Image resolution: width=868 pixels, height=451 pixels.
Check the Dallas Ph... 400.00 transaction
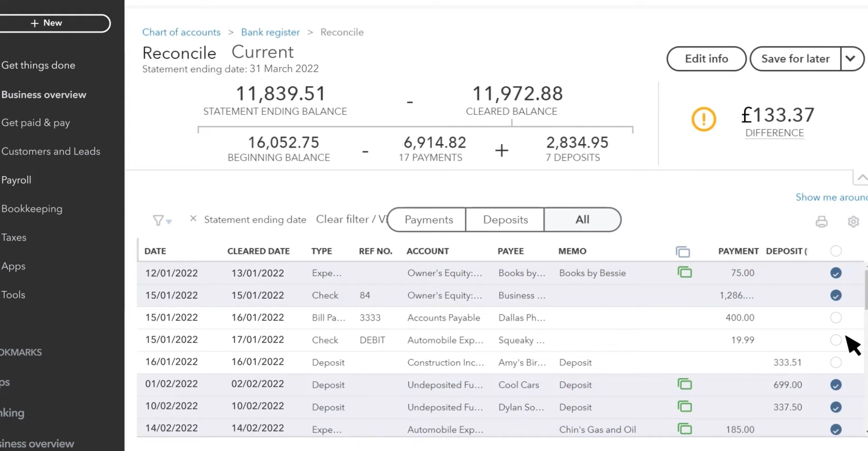pyautogui.click(x=836, y=317)
